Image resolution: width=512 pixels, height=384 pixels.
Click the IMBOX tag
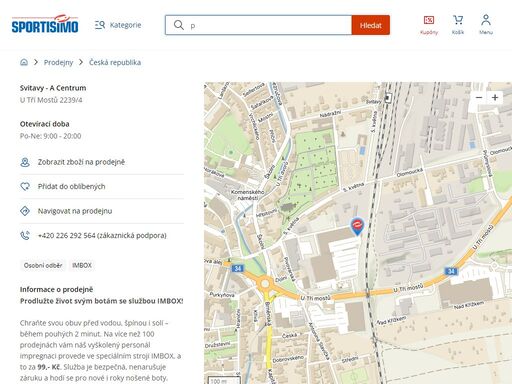tap(82, 265)
